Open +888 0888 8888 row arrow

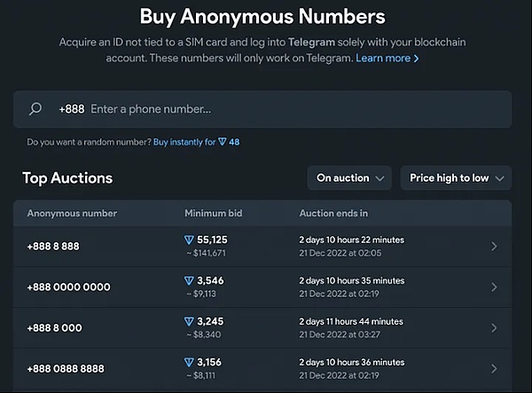click(494, 368)
